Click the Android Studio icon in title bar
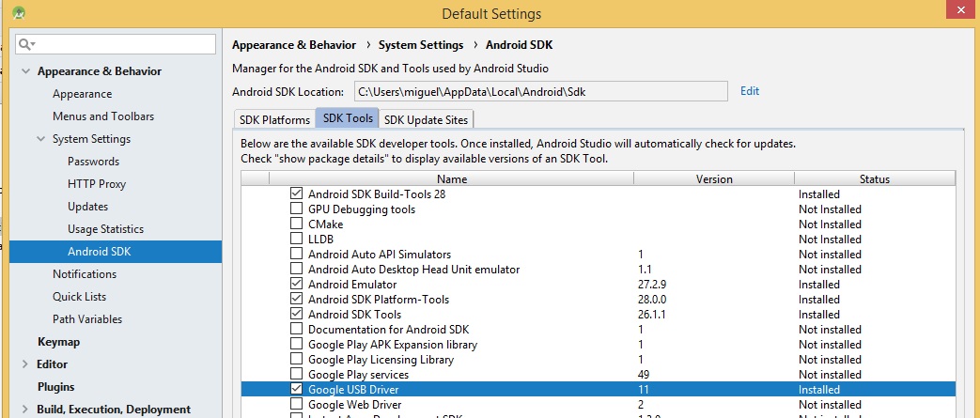This screenshot has height=418, width=980. 19,13
